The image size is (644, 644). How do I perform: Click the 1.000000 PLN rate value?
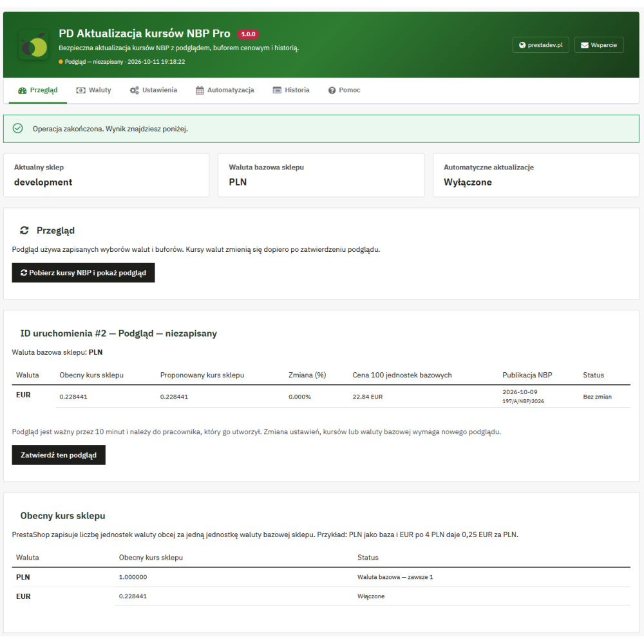click(x=133, y=577)
